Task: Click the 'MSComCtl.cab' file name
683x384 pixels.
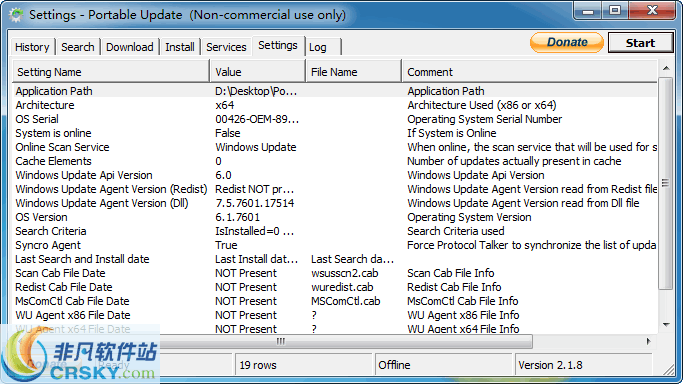Action: 345,301
